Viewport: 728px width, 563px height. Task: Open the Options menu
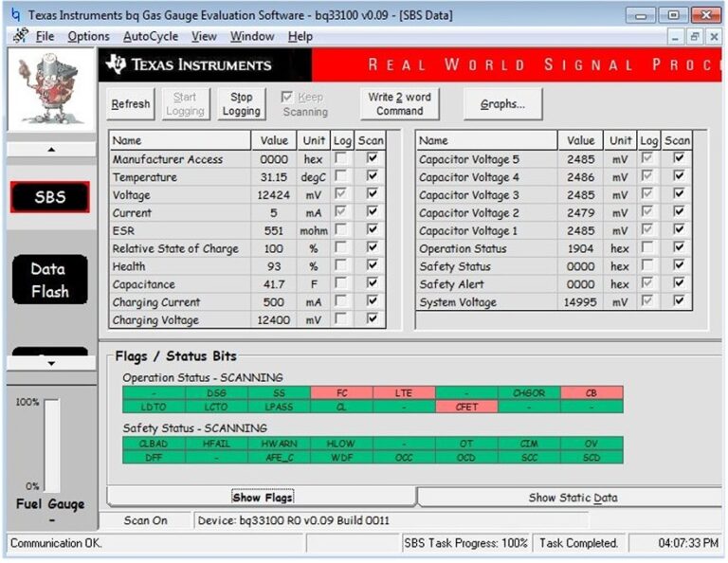[x=89, y=36]
